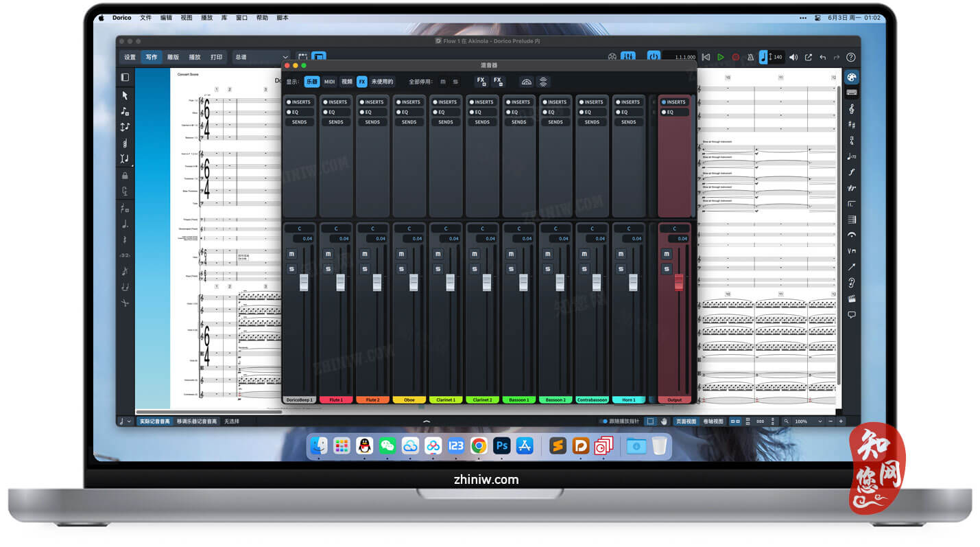Open the comments speech-bubble panel
Screen dimensions: 980x547
[x=851, y=315]
